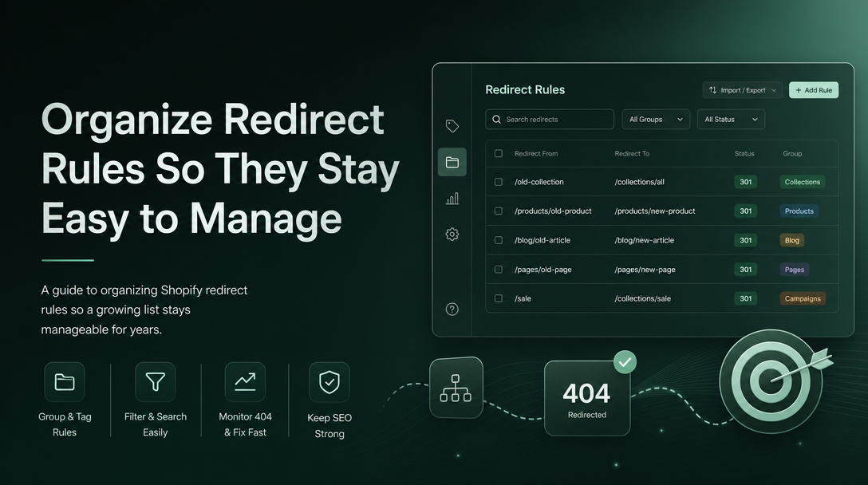
Task: Click the 404 Redirected card
Action: point(587,398)
